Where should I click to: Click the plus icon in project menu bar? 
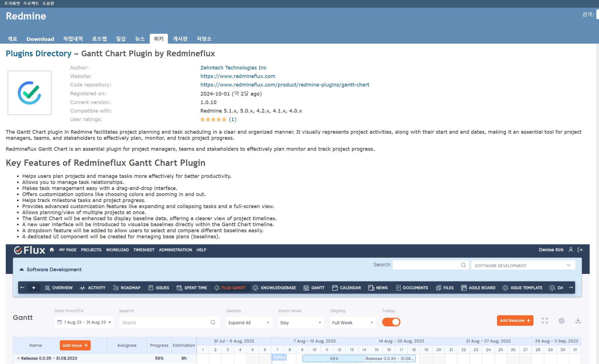34,288
